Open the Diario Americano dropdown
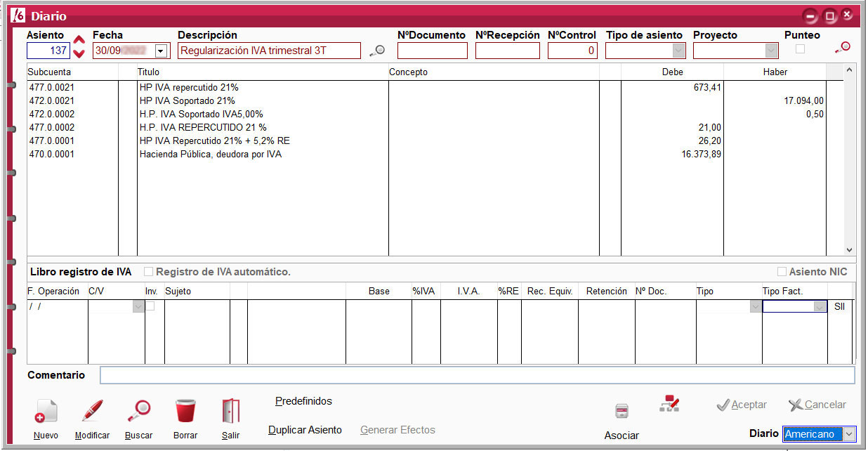868x451 pixels. [x=849, y=434]
